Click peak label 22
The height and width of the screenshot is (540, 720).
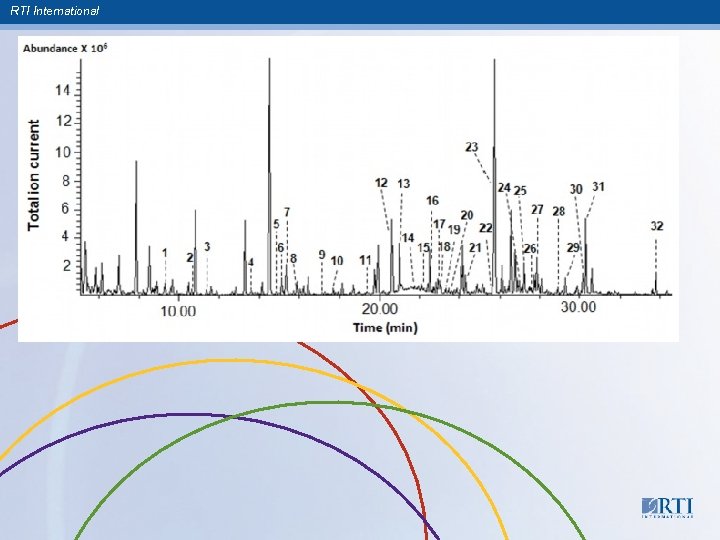tap(485, 228)
